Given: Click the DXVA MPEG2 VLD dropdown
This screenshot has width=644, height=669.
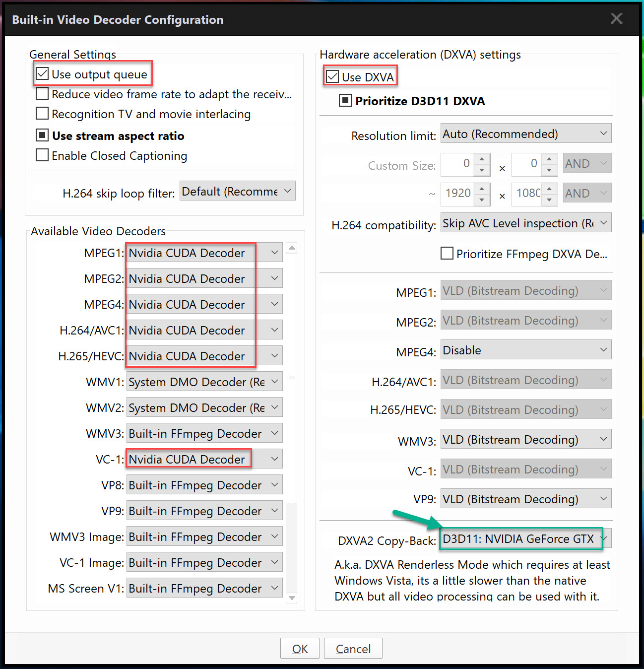Looking at the screenshot, I should [526, 320].
